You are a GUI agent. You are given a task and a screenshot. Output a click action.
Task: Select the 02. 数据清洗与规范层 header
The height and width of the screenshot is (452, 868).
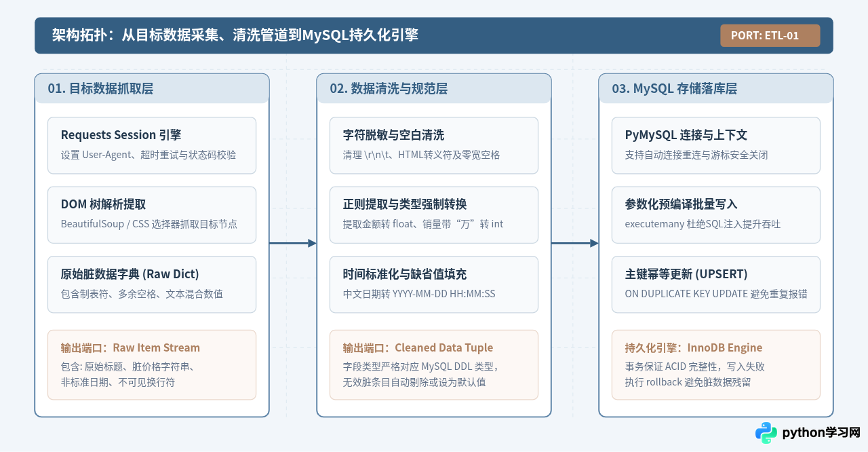434,88
